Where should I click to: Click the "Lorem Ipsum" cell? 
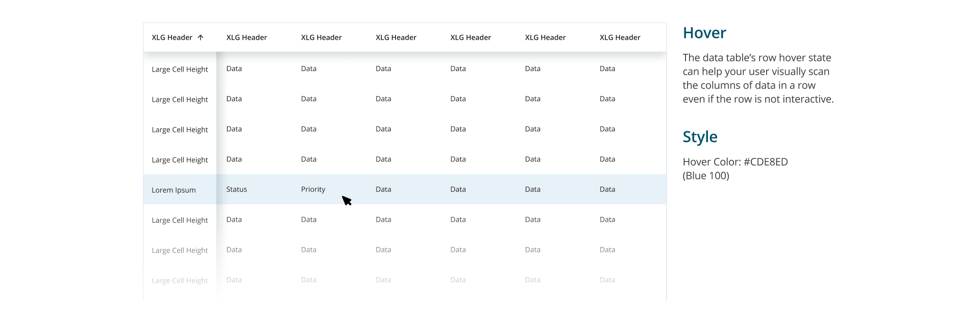pyautogui.click(x=174, y=190)
